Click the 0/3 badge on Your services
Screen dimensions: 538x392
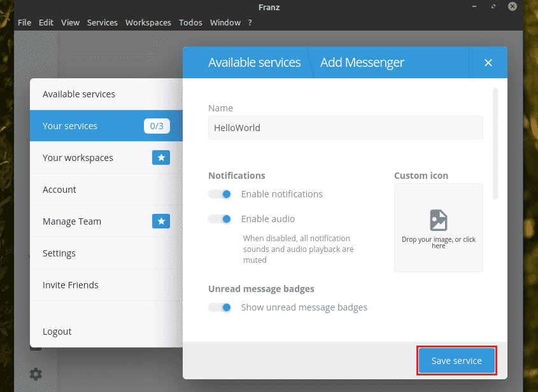pyautogui.click(x=157, y=126)
